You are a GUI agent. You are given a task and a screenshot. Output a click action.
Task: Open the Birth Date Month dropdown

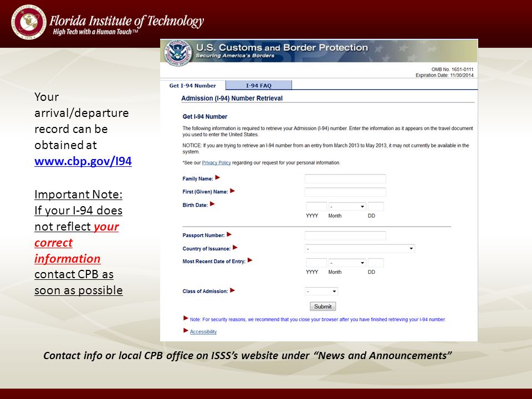347,206
